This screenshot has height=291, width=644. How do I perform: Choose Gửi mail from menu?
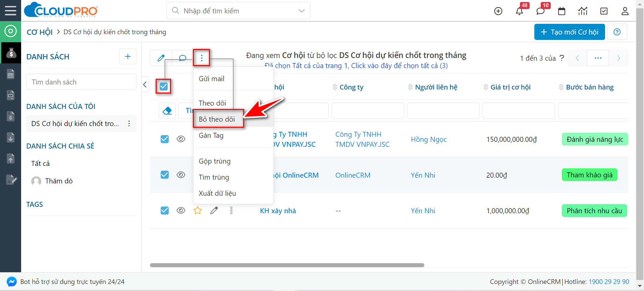pyautogui.click(x=212, y=79)
